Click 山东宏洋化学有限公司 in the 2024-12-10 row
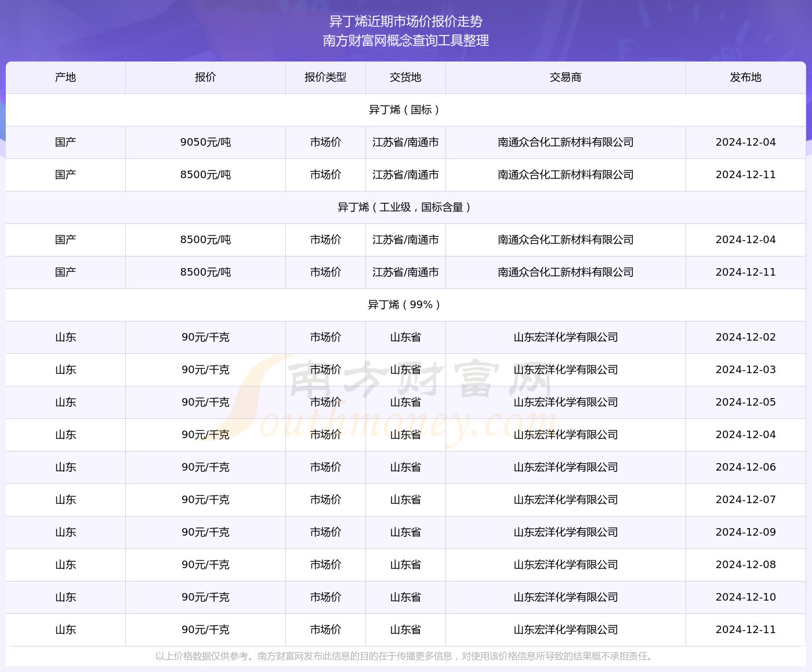This screenshot has width=812, height=672. tap(565, 597)
